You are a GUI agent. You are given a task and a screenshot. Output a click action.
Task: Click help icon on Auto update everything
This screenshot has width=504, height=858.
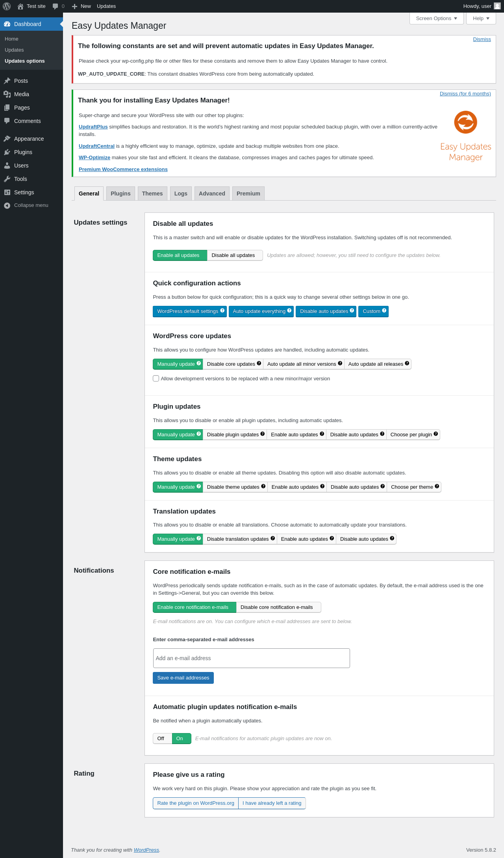(289, 311)
